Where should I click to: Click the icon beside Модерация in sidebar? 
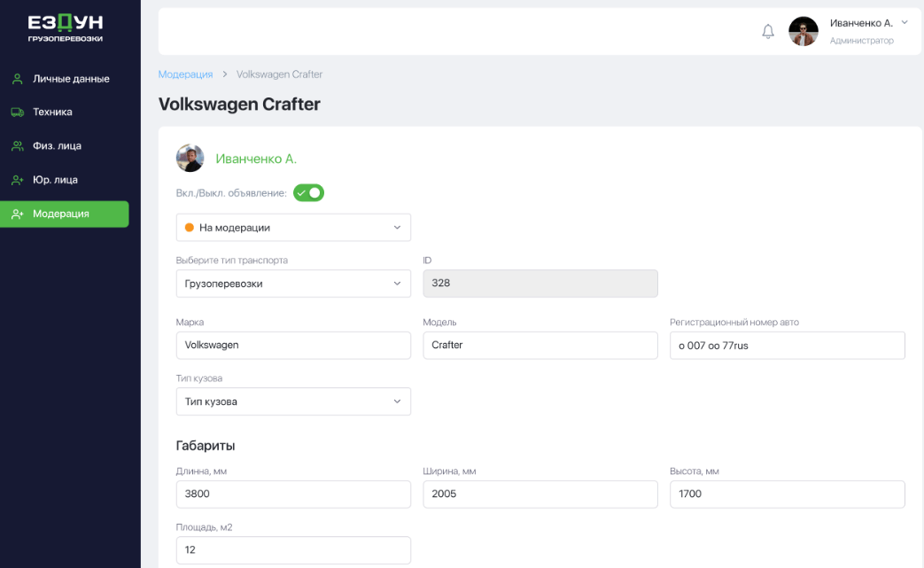tap(18, 214)
